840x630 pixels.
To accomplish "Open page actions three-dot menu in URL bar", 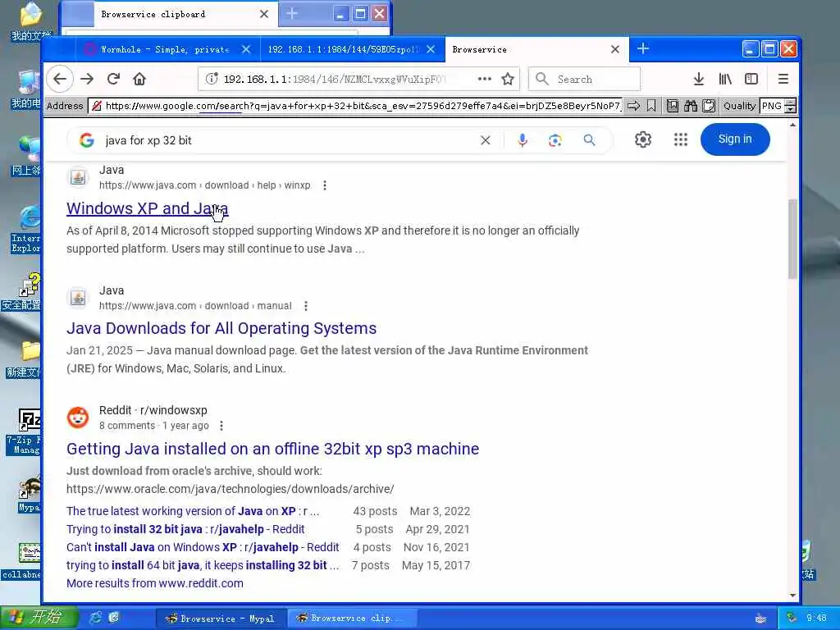I will pos(484,80).
